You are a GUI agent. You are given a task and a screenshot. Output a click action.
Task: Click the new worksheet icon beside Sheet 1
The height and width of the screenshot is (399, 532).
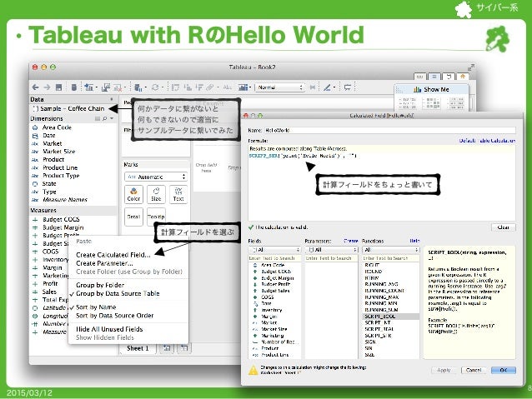[167, 348]
